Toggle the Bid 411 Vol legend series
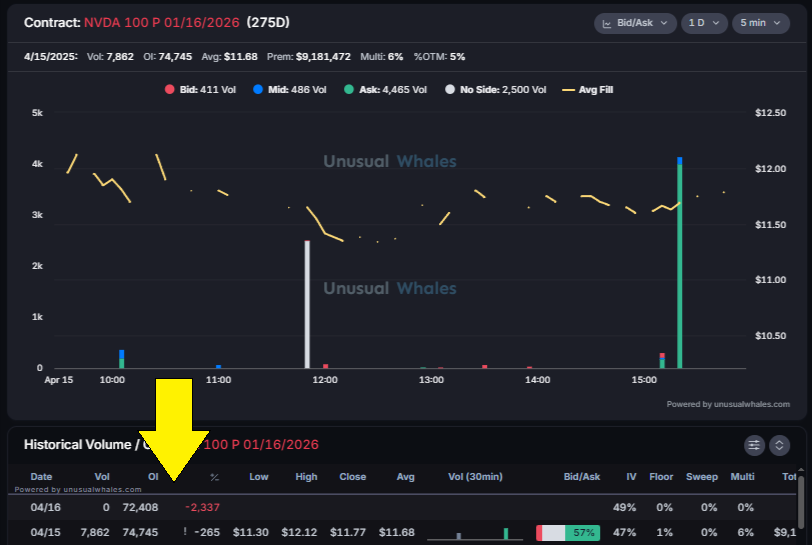The image size is (812, 545). [x=200, y=90]
